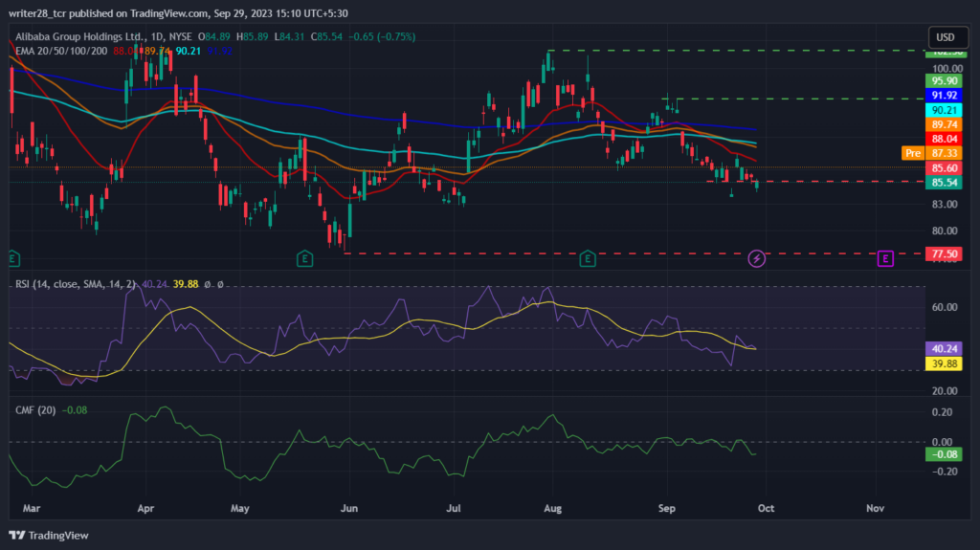Click the Apr label on the time axis
This screenshot has height=550, width=980.
click(145, 508)
